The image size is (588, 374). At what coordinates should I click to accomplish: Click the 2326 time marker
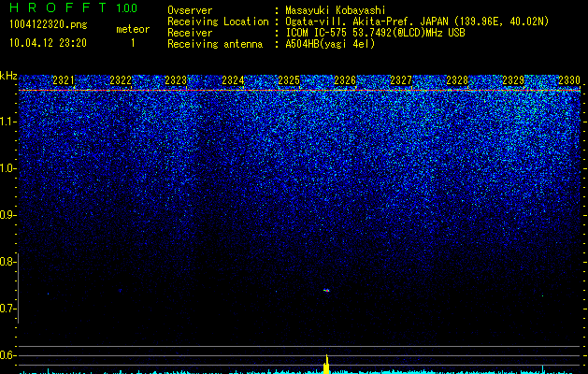[x=345, y=79]
